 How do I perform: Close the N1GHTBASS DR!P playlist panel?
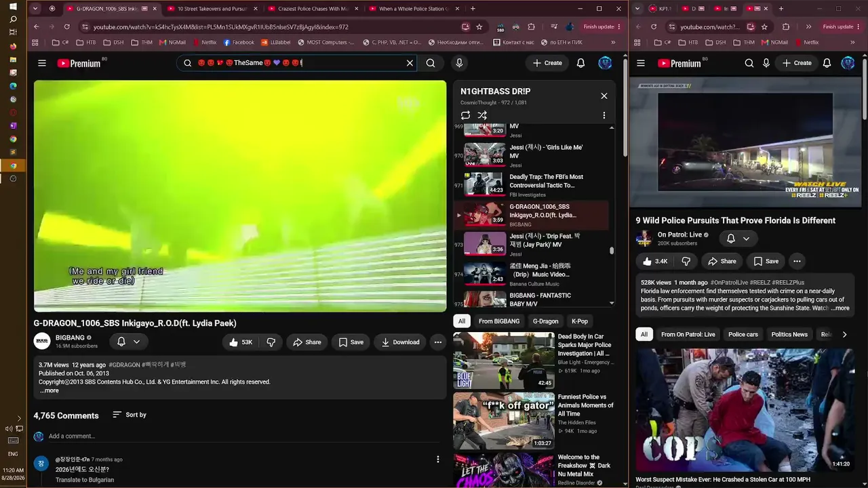coord(604,96)
